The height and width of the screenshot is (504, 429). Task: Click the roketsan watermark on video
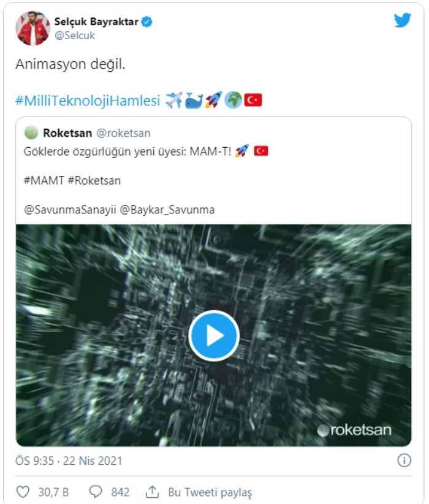pos(354,430)
